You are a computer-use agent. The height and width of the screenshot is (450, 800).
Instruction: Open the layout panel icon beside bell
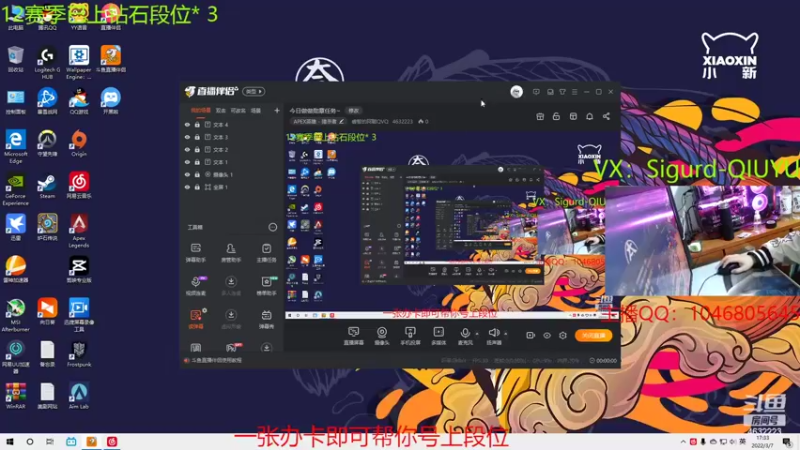573,116
